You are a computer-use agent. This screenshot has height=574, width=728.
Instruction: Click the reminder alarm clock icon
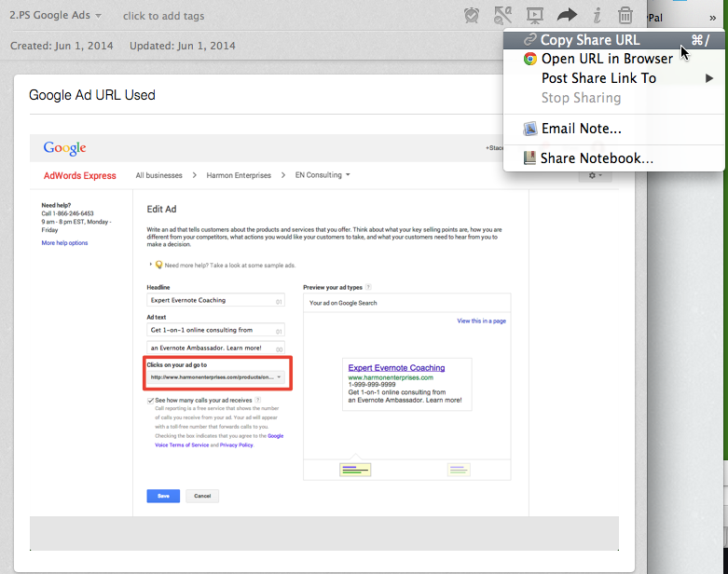coord(472,15)
